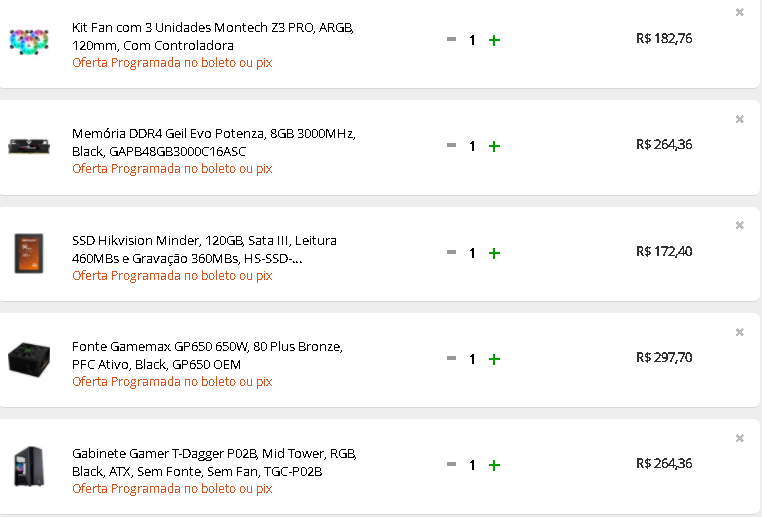
Task: Decrease quantity of Montech Z3 PRO fan kit
Action: click(451, 39)
